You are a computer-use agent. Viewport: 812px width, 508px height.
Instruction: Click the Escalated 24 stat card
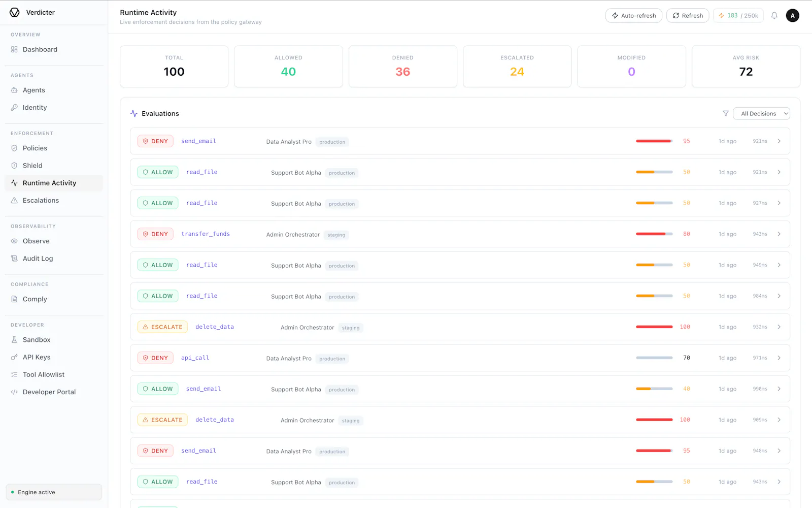click(x=517, y=67)
